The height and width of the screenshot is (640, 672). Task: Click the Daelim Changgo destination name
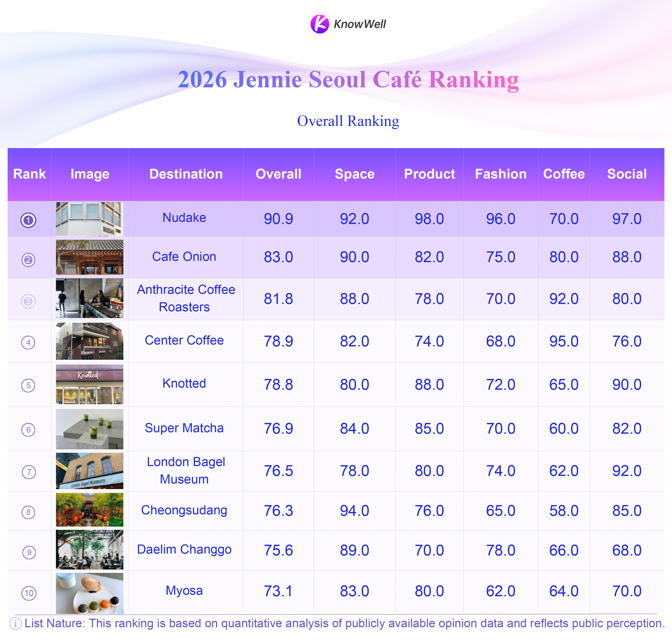tap(184, 550)
